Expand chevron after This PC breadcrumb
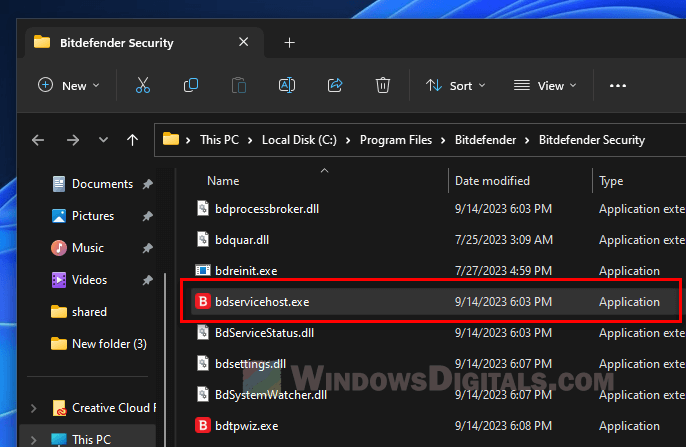 click(250, 140)
